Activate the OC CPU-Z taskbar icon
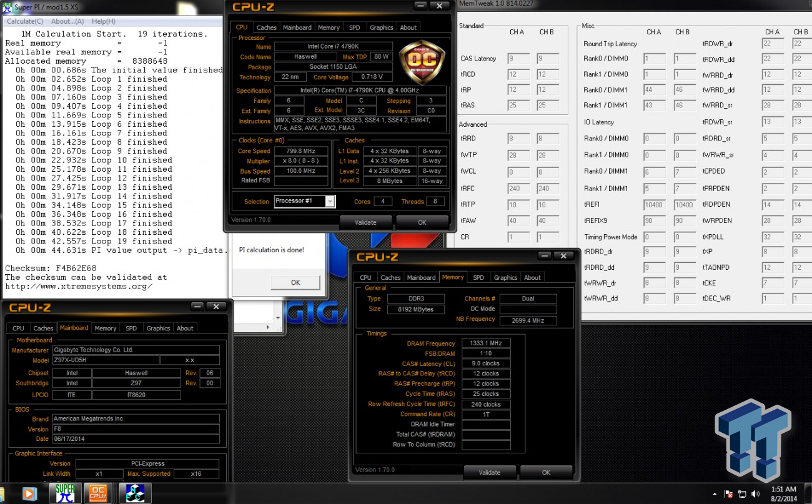812x504 pixels. click(97, 493)
